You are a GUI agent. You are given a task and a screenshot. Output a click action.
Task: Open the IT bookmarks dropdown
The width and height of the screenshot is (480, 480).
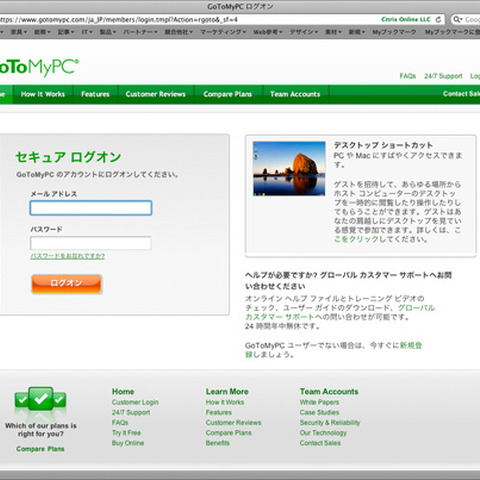click(x=87, y=32)
